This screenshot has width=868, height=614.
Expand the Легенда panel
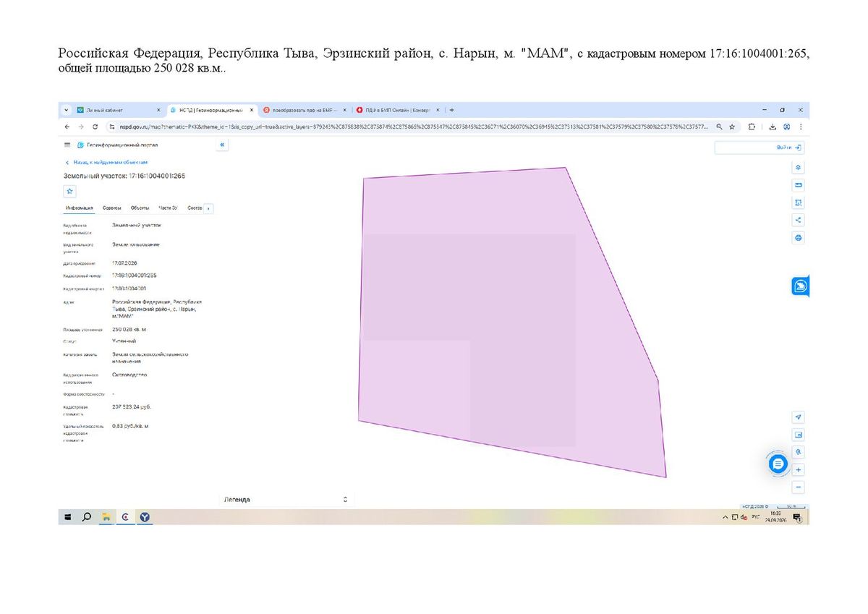tap(286, 500)
